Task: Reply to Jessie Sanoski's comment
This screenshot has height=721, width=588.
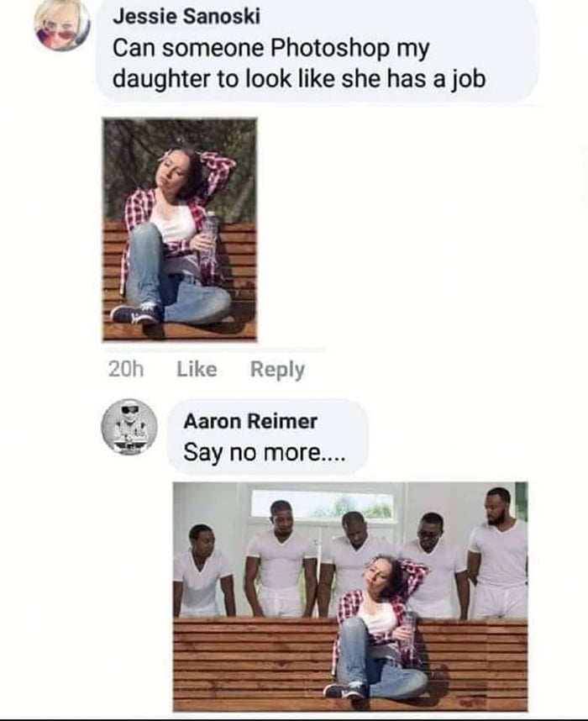Action: pos(277,370)
